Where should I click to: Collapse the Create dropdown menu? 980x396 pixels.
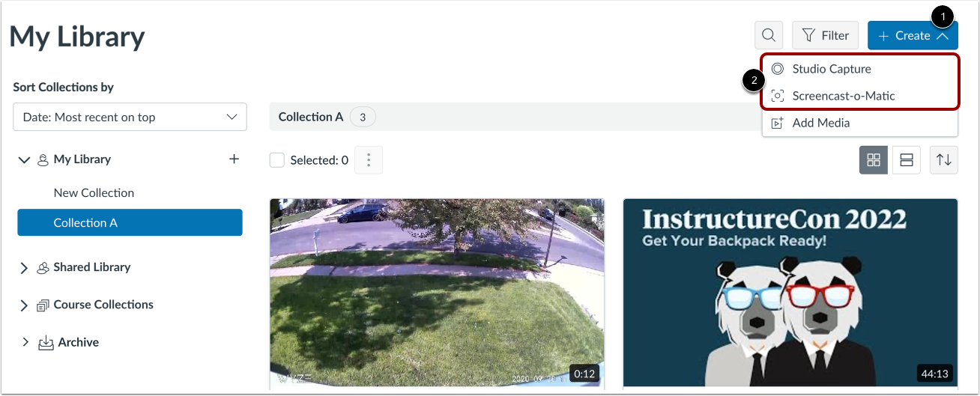click(x=913, y=35)
